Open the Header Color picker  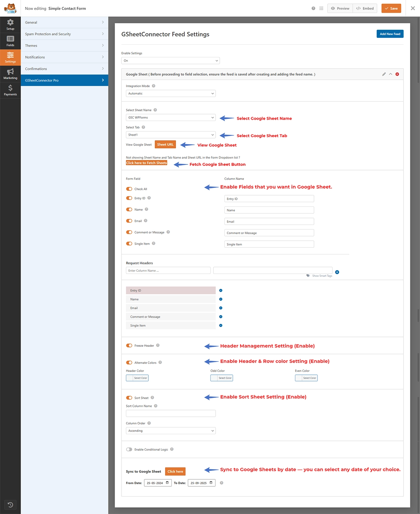(x=137, y=378)
